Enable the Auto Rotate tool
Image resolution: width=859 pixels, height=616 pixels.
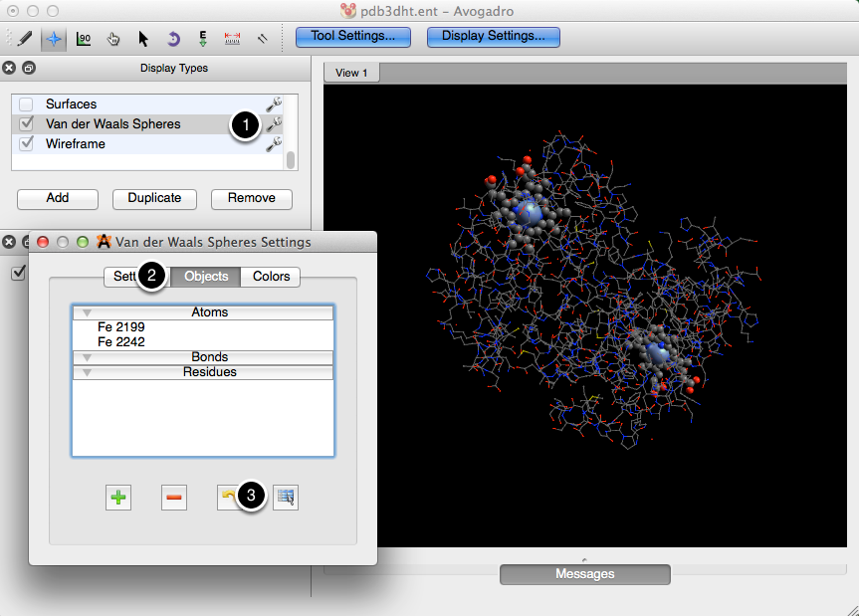click(x=173, y=38)
